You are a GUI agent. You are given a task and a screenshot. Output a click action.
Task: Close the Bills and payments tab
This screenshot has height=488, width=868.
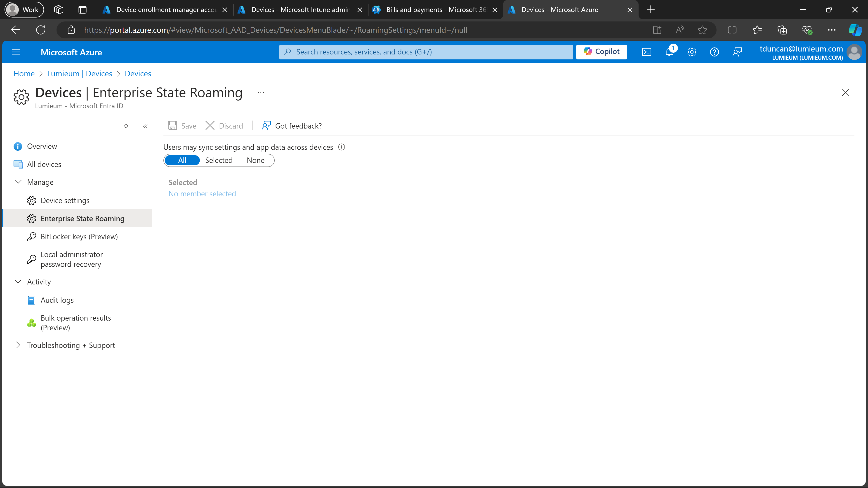[x=495, y=10]
